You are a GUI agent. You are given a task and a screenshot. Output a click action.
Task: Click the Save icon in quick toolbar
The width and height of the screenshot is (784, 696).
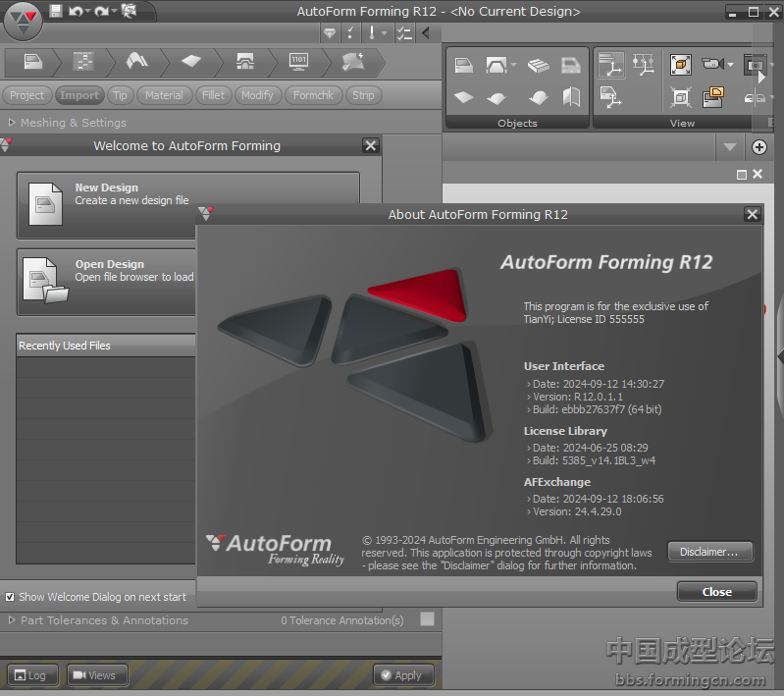pyautogui.click(x=56, y=11)
